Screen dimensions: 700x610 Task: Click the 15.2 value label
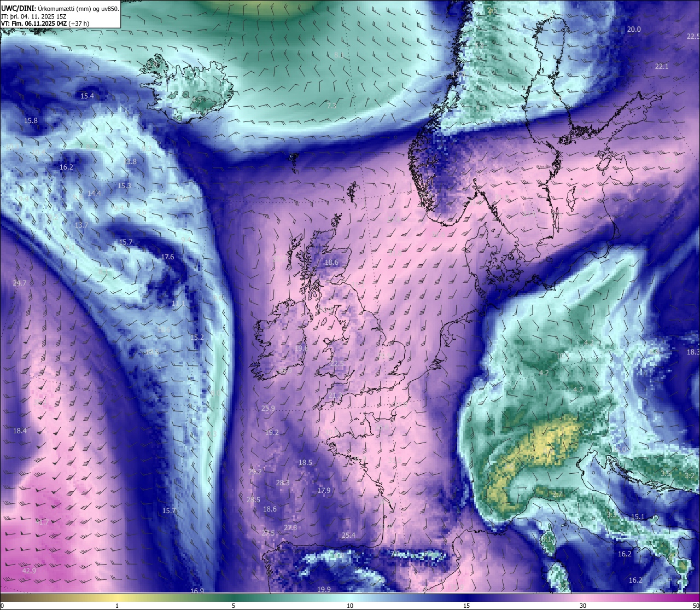point(197,338)
